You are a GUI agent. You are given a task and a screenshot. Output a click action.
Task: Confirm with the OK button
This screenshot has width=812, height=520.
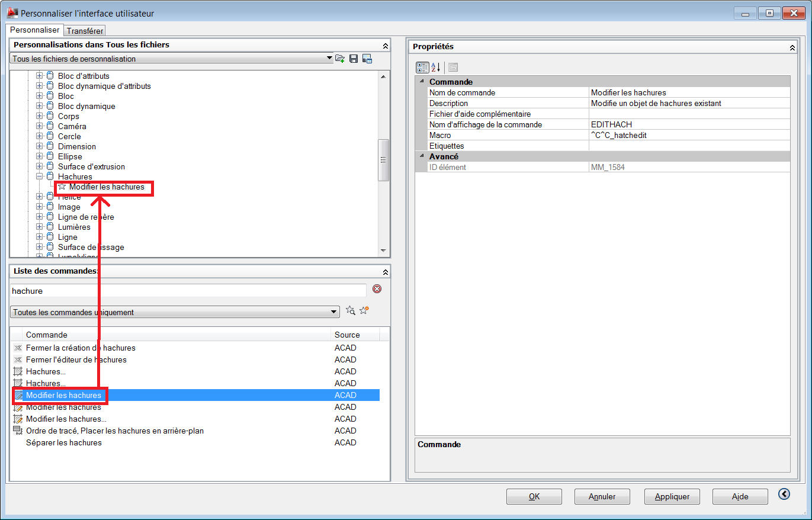534,496
